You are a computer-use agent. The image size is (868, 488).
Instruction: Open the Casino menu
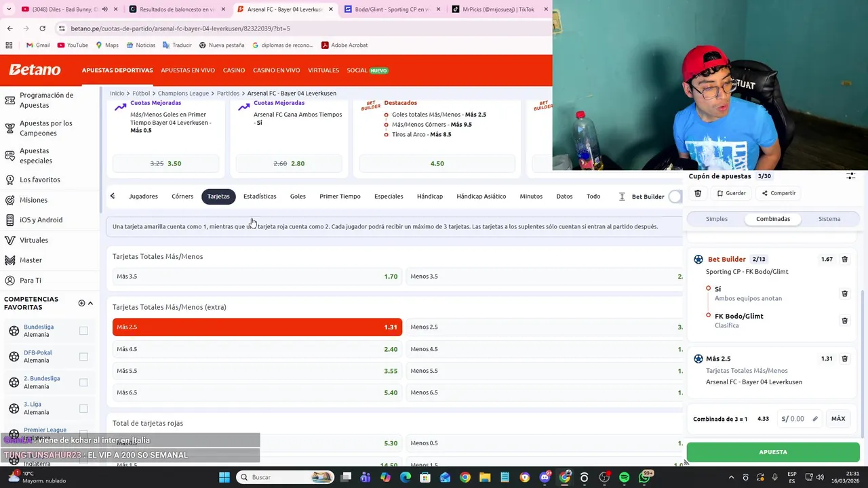click(x=234, y=70)
